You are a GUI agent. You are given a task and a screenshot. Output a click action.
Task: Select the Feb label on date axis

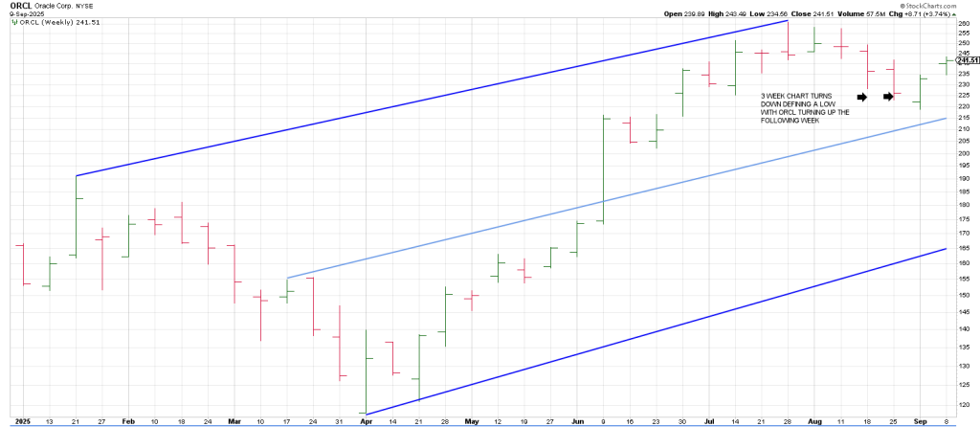click(129, 420)
